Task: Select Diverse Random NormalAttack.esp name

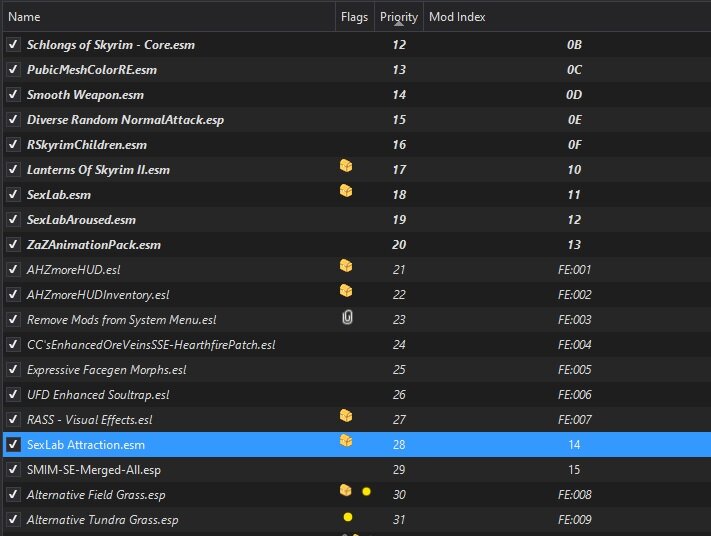Action: pyautogui.click(x=125, y=120)
